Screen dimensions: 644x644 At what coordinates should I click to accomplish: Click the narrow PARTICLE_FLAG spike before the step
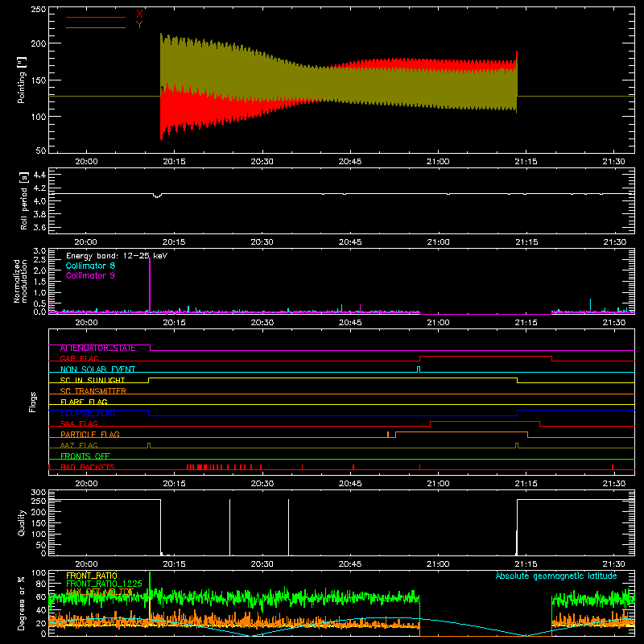pos(388,435)
